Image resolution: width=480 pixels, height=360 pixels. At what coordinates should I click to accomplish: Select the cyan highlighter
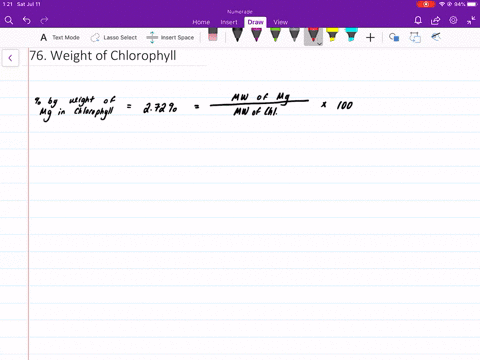pos(351,35)
